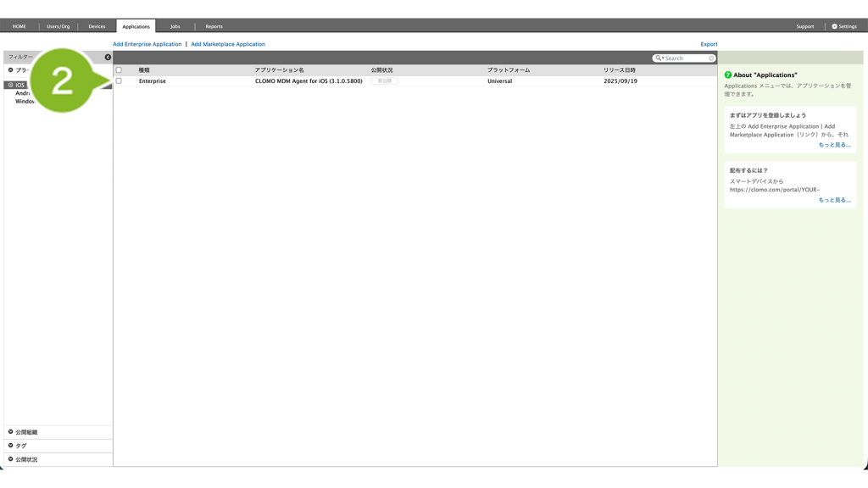Check the CLOMO MDM Agent row checkbox
Screen dimensions: 868x488
(x=119, y=81)
